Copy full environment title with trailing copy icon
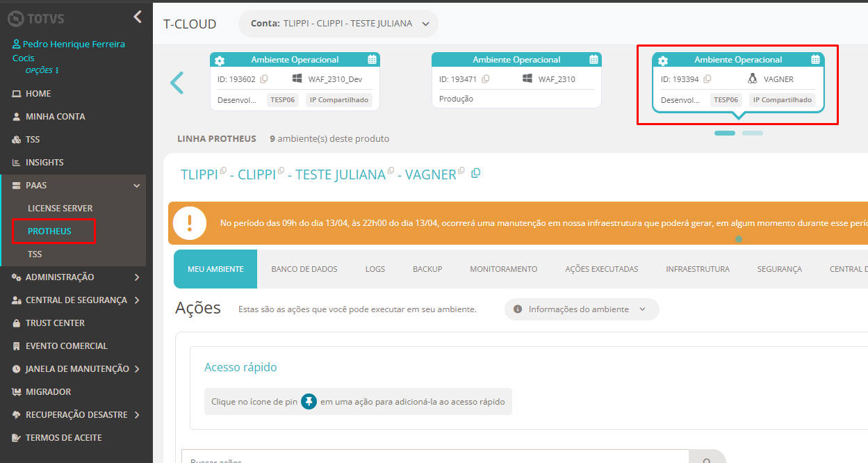Image resolution: width=868 pixels, height=463 pixels. [x=476, y=173]
